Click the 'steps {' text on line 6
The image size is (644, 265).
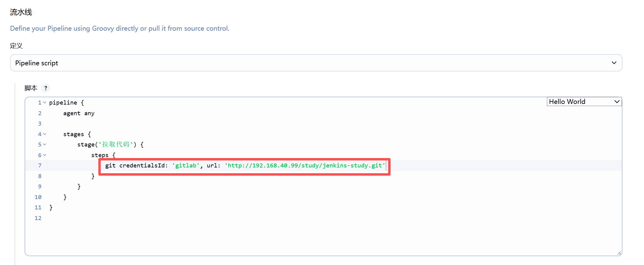[x=103, y=155]
